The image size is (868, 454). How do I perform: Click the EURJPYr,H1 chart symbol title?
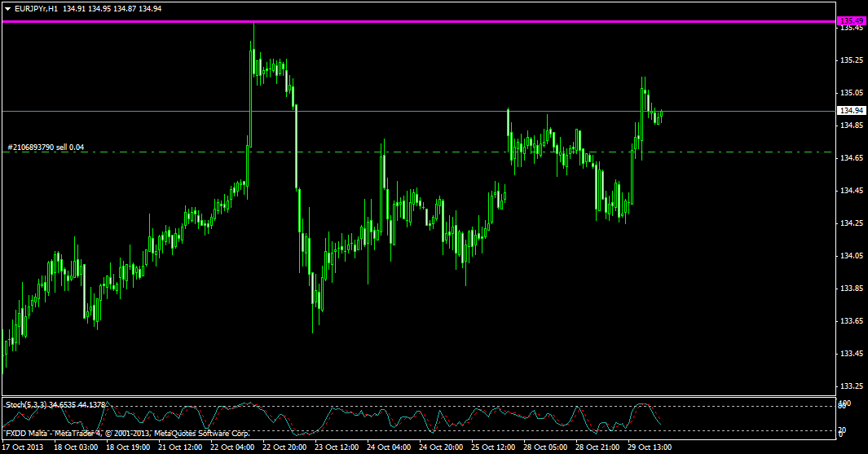tap(36, 8)
